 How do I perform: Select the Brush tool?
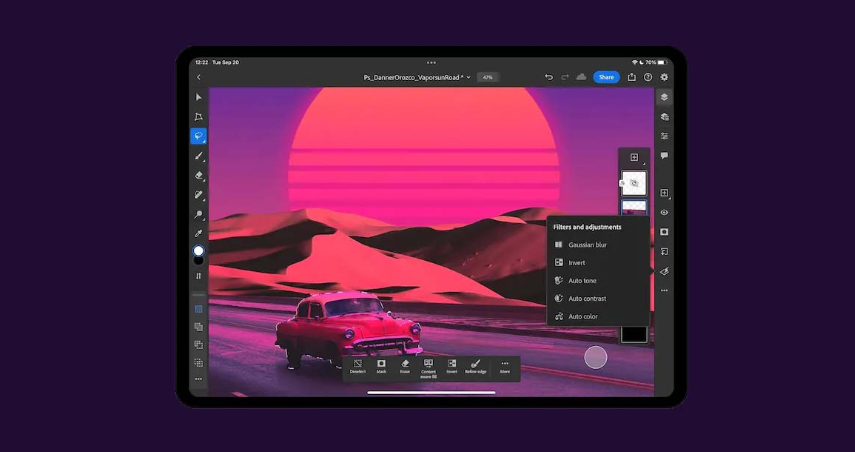(198, 156)
